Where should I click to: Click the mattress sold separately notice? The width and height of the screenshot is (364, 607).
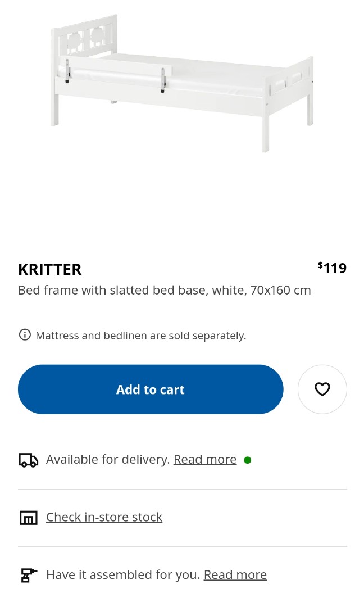click(140, 335)
